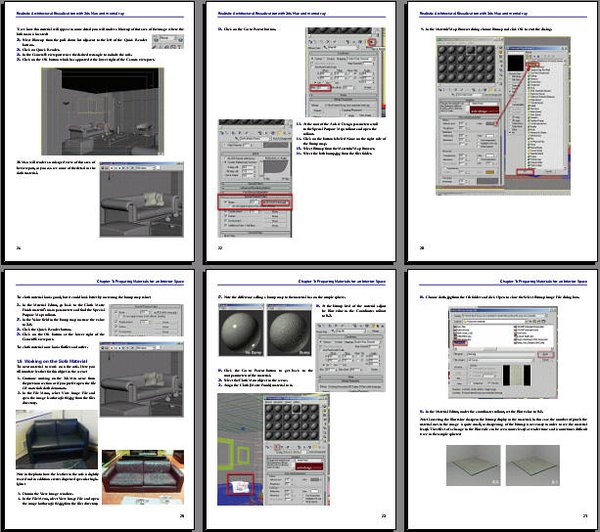Select material editor screenshot with Go to Parent highlighted
The image size is (600, 532).
pos(346,72)
